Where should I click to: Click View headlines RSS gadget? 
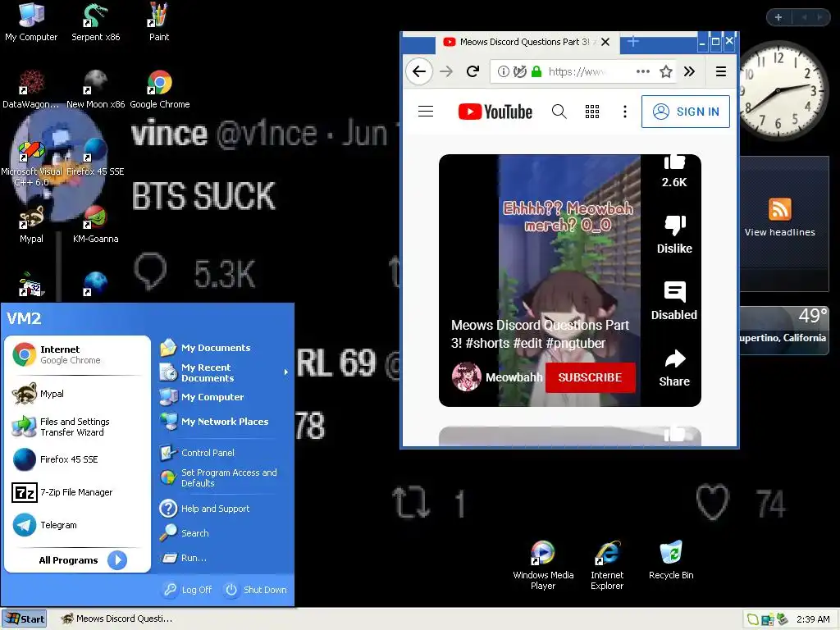pos(779,217)
